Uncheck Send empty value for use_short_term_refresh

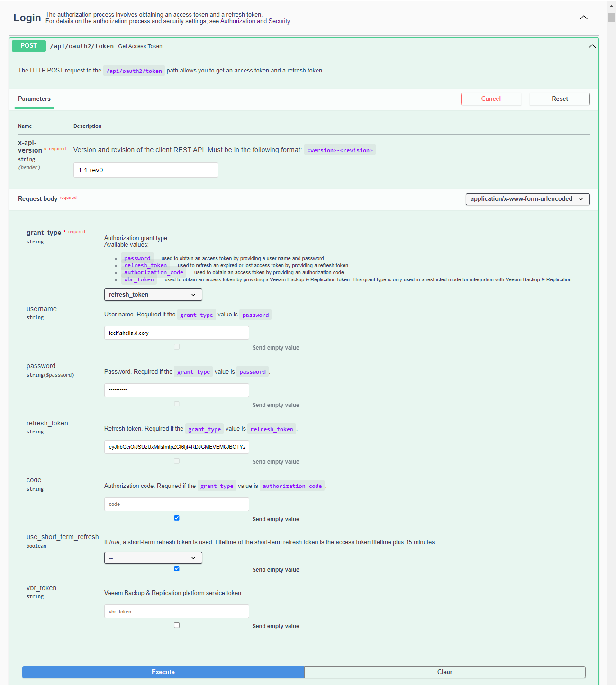click(x=177, y=568)
